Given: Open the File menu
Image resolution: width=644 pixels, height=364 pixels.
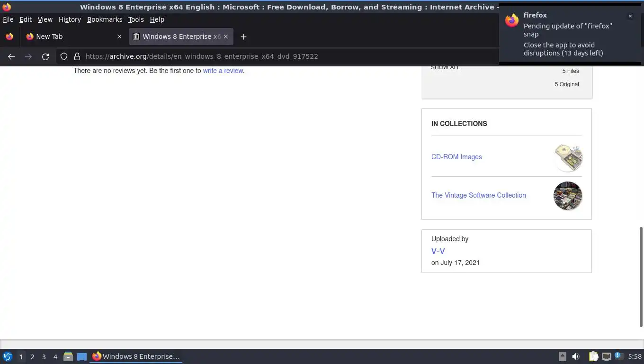Looking at the screenshot, I should click(8, 19).
